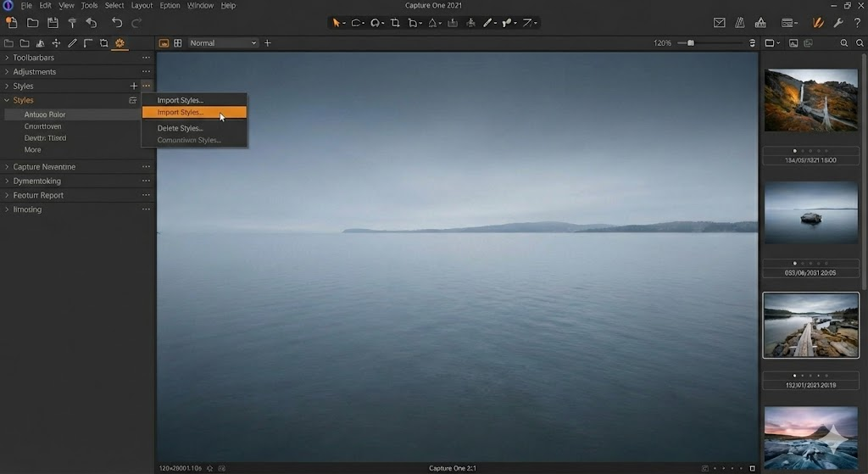Expand the collapsed white Styles section
This screenshot has width=868, height=474.
coord(7,86)
